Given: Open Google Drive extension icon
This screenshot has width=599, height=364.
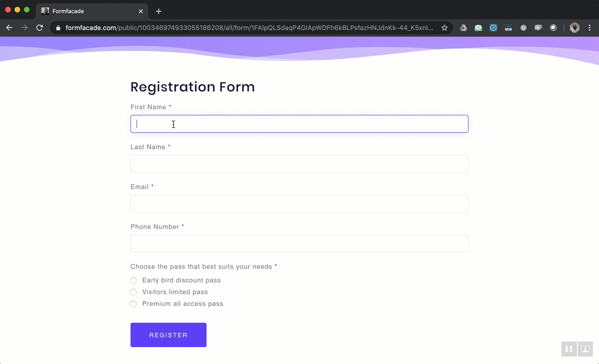Looking at the screenshot, I should 463,28.
